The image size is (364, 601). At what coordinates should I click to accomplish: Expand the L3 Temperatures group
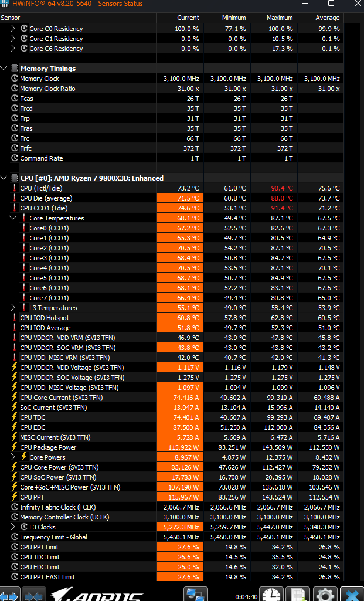pos(13,308)
